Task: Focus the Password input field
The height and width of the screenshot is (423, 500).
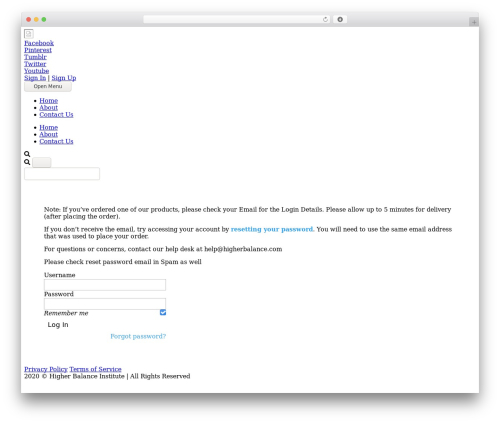Action: pyautogui.click(x=105, y=304)
